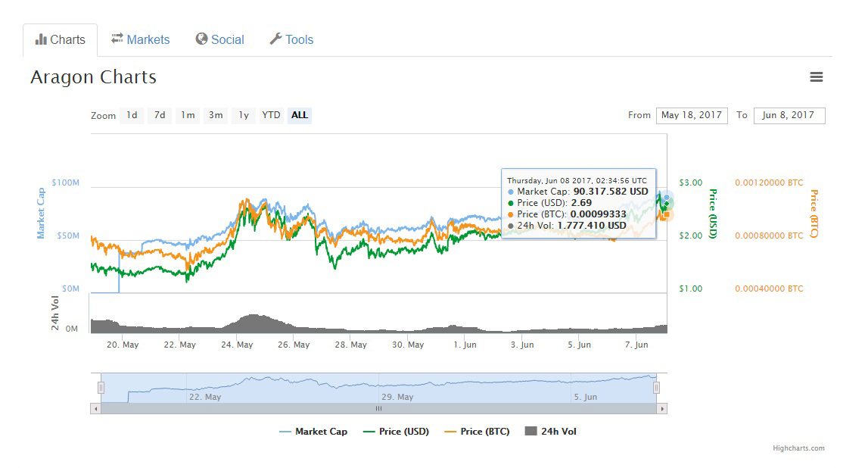
Task: Click the 0.00040000 BTC axis label
Action: click(x=769, y=289)
